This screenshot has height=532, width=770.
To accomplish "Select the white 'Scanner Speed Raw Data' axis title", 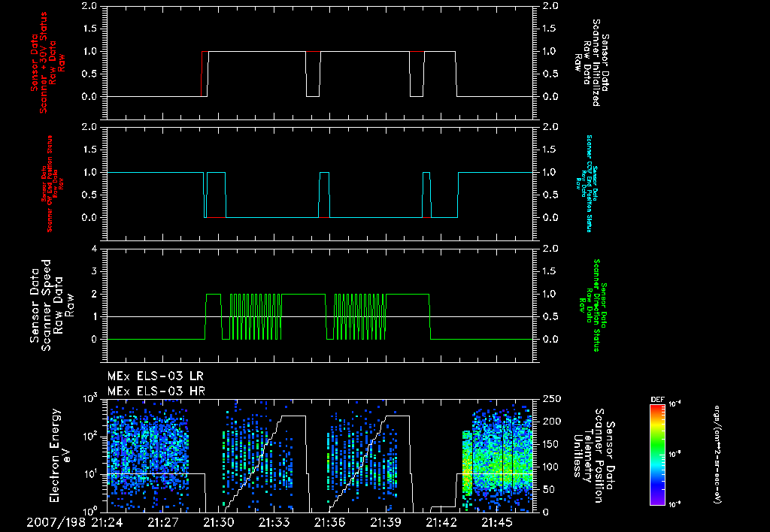I will tap(52, 305).
